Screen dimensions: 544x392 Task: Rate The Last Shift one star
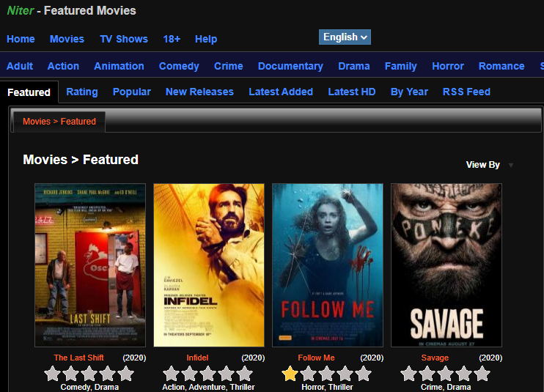click(53, 373)
